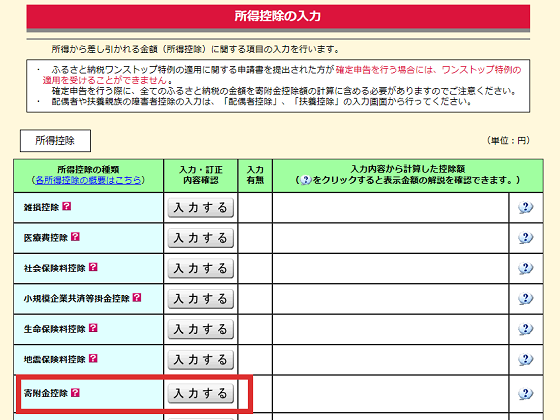
Task: Click the 社会保険料控除 row label
Action: click(55, 268)
